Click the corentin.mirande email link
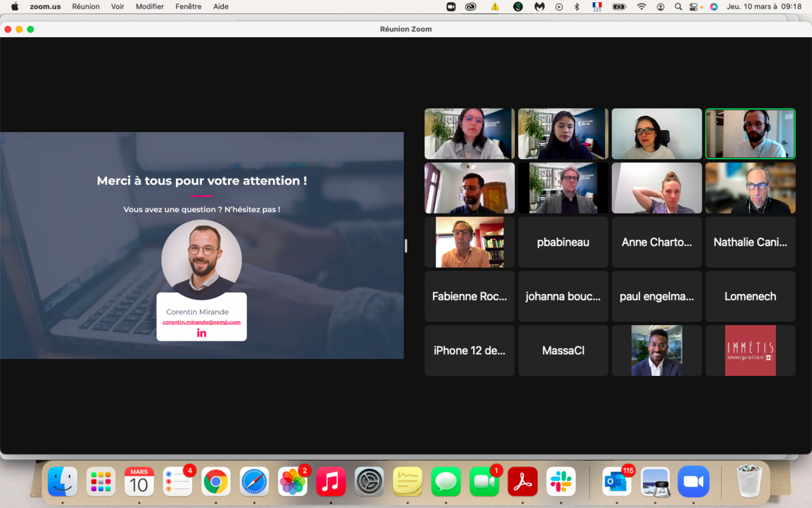 [x=202, y=322]
